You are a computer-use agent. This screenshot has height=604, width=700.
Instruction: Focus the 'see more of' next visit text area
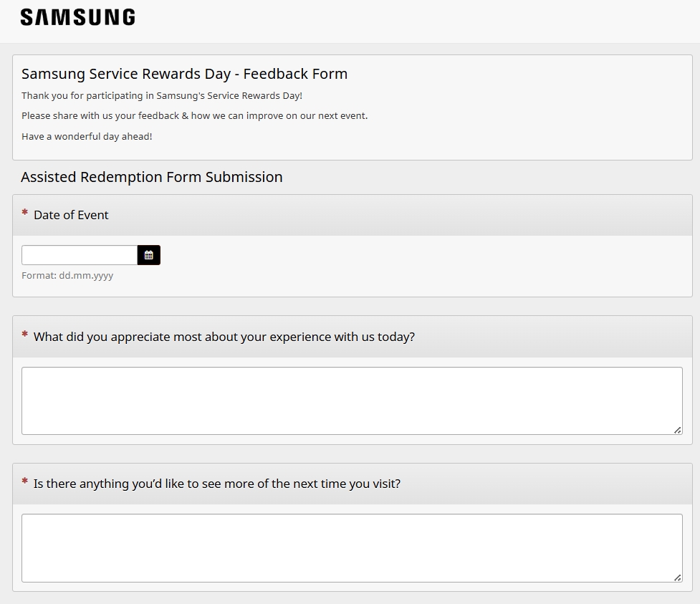(351, 547)
